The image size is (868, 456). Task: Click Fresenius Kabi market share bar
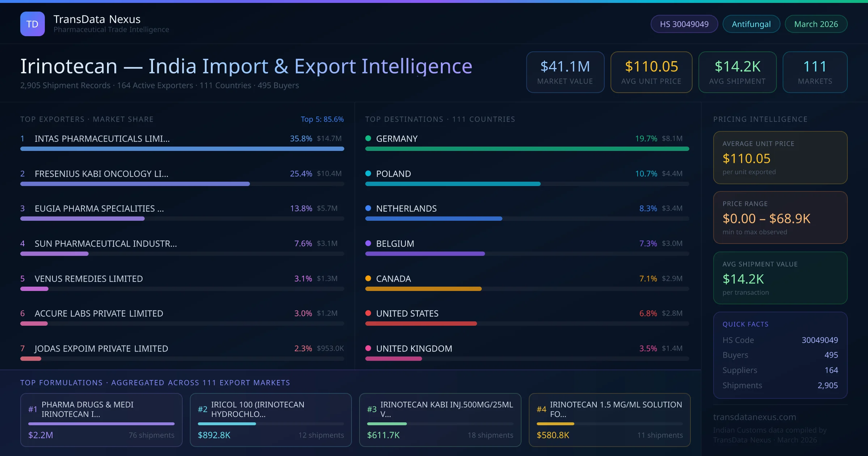[135, 184]
